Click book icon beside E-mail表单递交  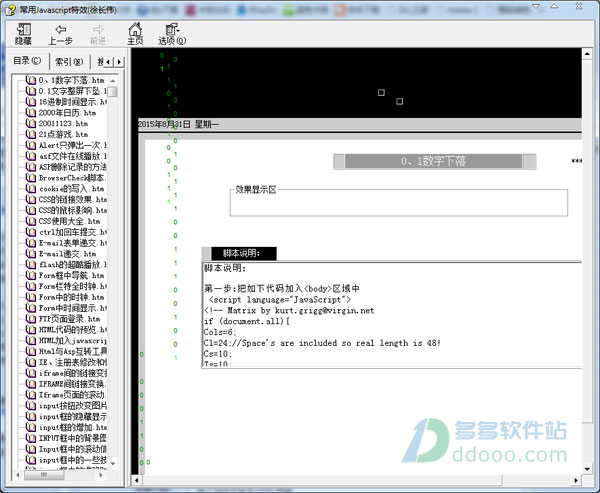click(31, 243)
